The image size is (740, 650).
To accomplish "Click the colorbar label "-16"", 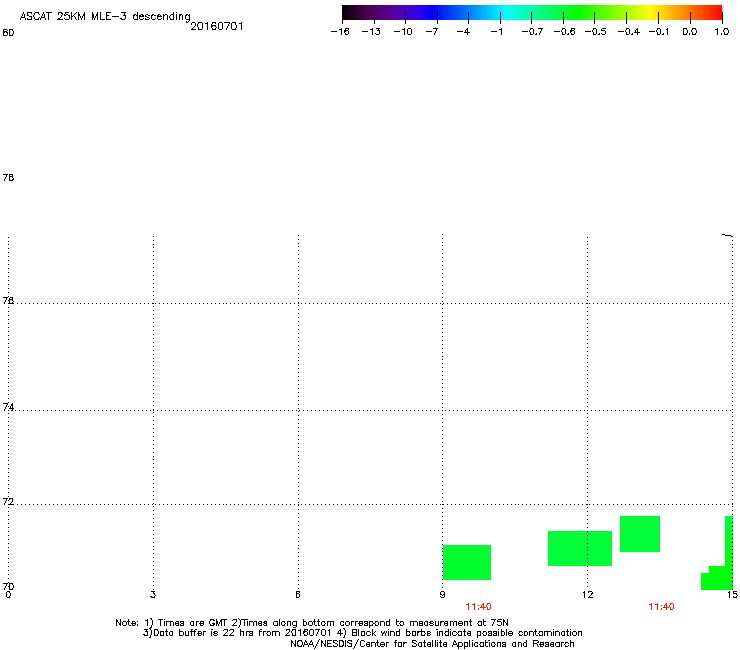I will pyautogui.click(x=340, y=32).
